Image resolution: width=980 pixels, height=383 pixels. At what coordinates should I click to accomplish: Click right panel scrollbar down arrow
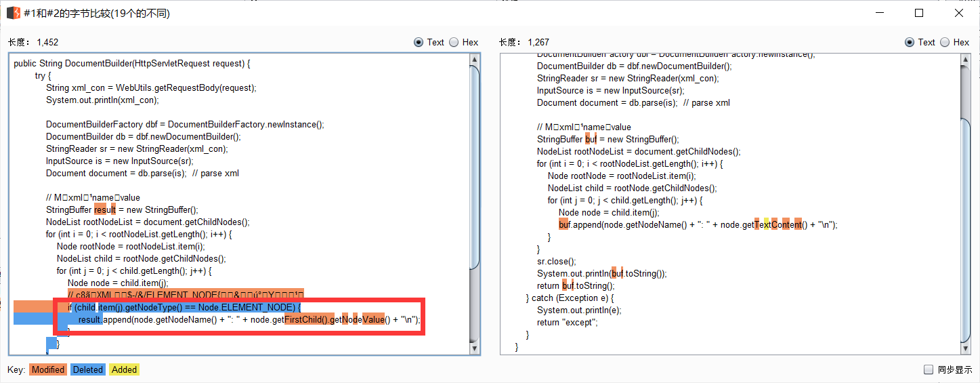coord(965,348)
